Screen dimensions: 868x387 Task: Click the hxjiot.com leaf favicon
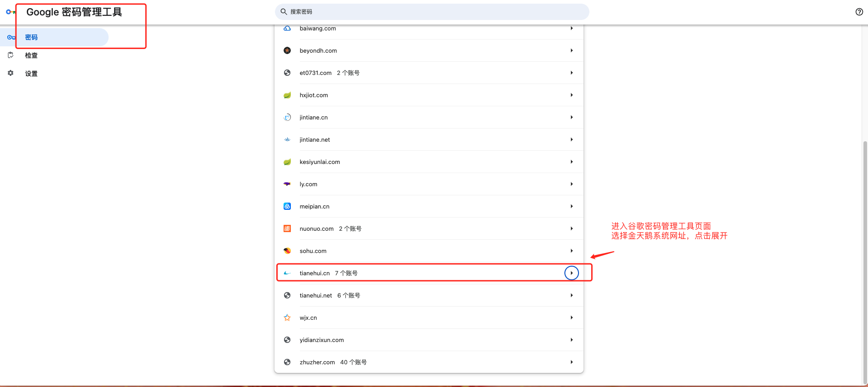[287, 95]
